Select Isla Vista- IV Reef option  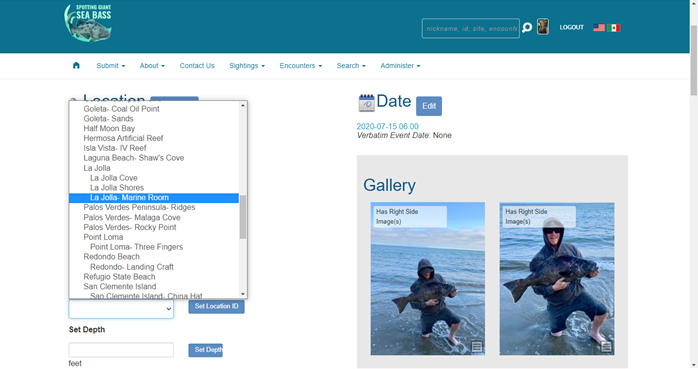pyautogui.click(x=115, y=148)
